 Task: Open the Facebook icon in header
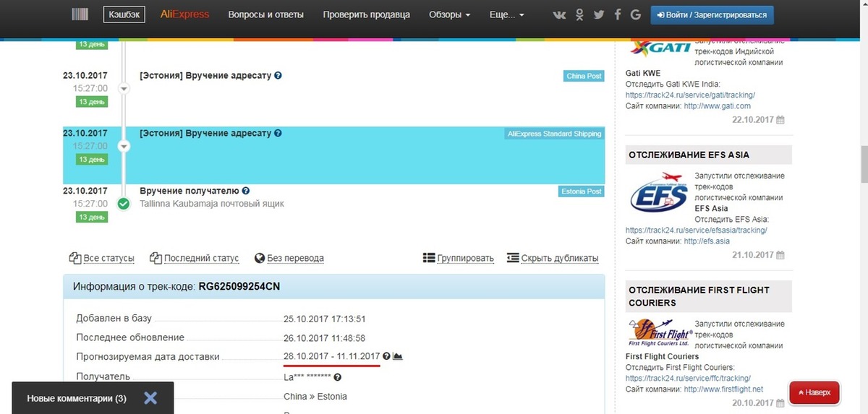617,14
